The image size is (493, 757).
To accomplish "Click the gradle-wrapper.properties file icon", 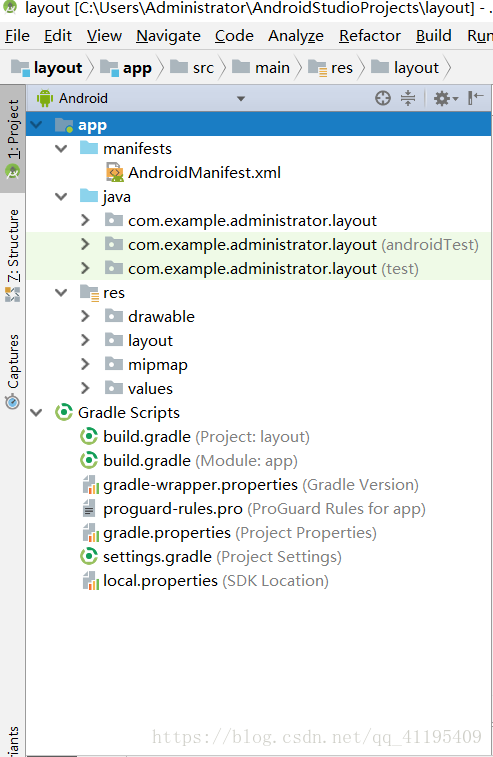I will (x=90, y=485).
